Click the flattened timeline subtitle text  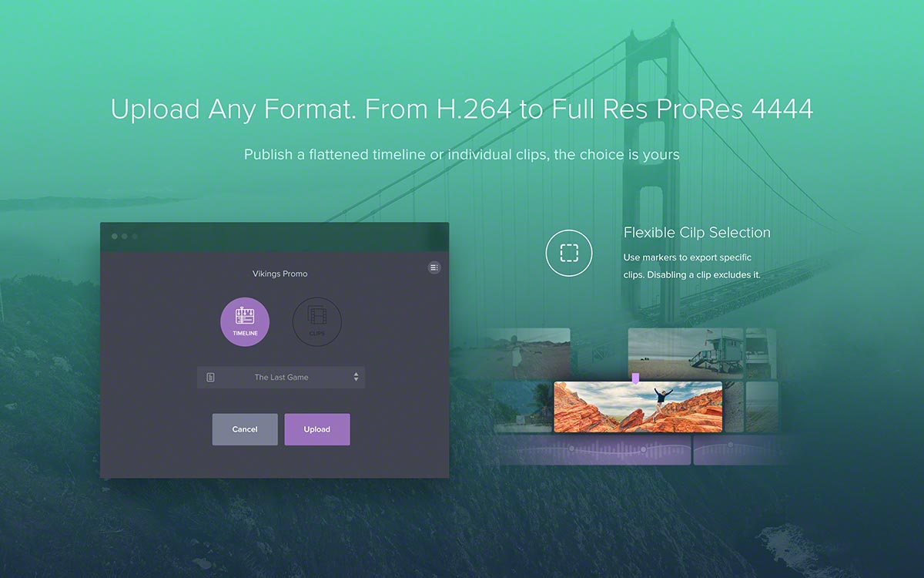462,155
